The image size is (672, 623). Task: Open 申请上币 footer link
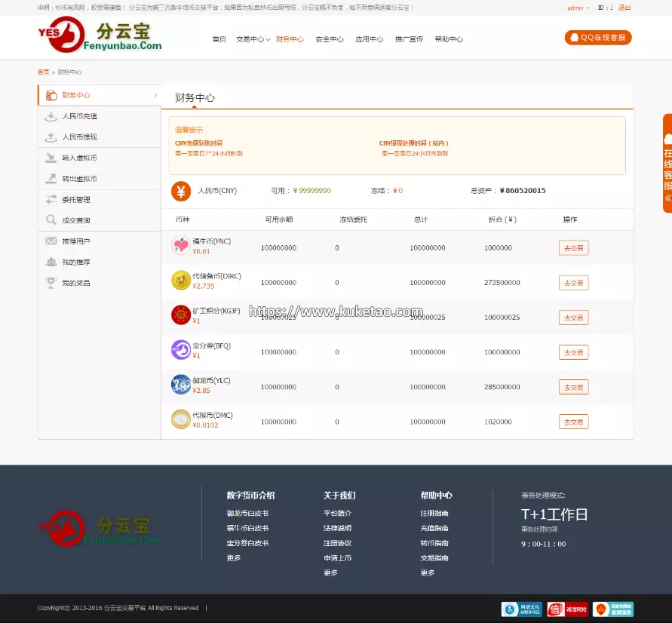pyautogui.click(x=337, y=558)
